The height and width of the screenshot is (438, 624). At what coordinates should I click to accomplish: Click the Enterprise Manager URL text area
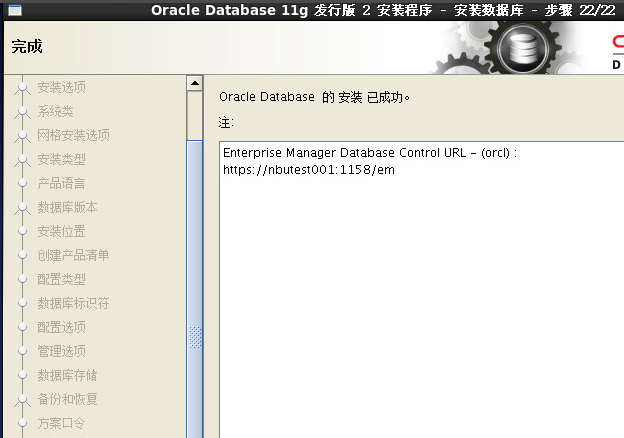click(x=422, y=290)
